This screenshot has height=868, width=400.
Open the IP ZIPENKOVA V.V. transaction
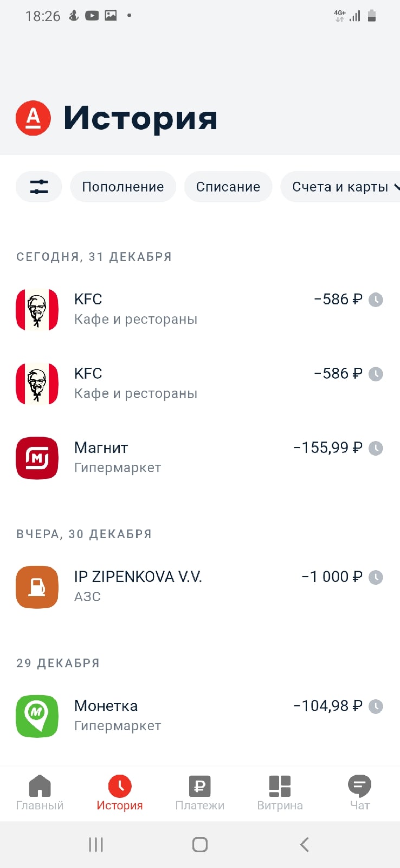[x=200, y=587]
